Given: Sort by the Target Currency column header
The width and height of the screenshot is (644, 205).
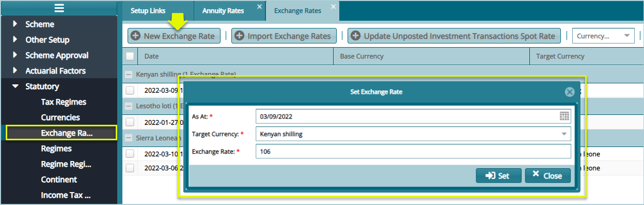Looking at the screenshot, I should pyautogui.click(x=587, y=56).
